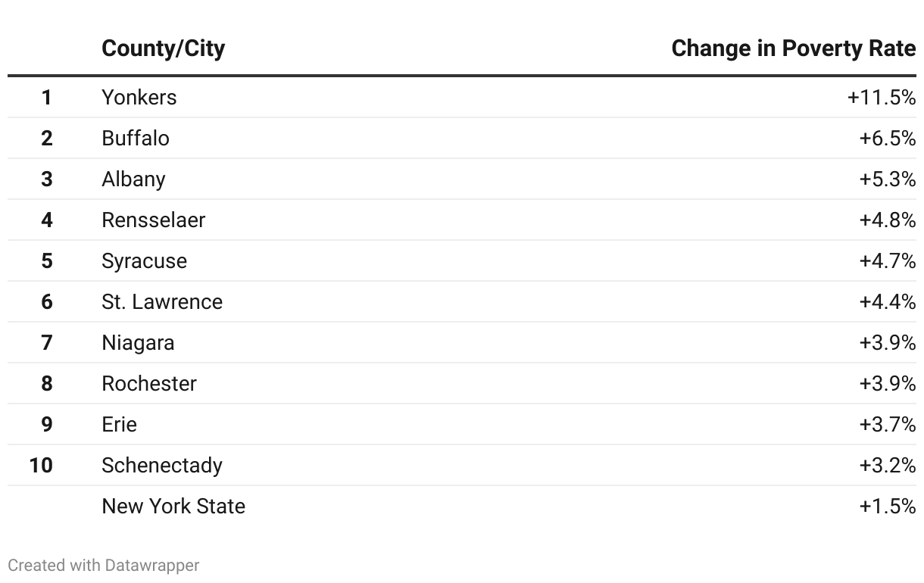
Task: Click the County/City column header
Action: tap(163, 48)
